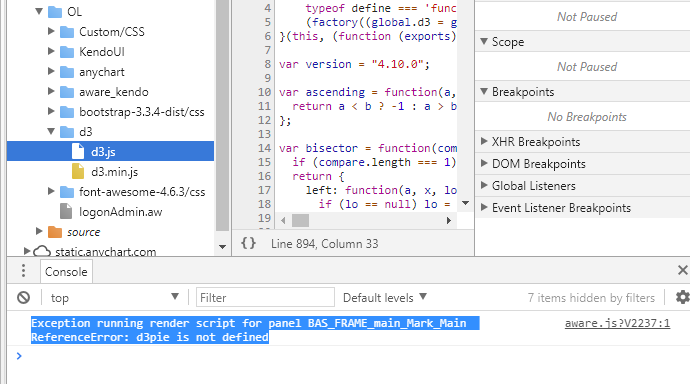Screen dimensions: 690x384
Task: Expand the Event Listener Breakpoints section
Action: click(x=484, y=207)
